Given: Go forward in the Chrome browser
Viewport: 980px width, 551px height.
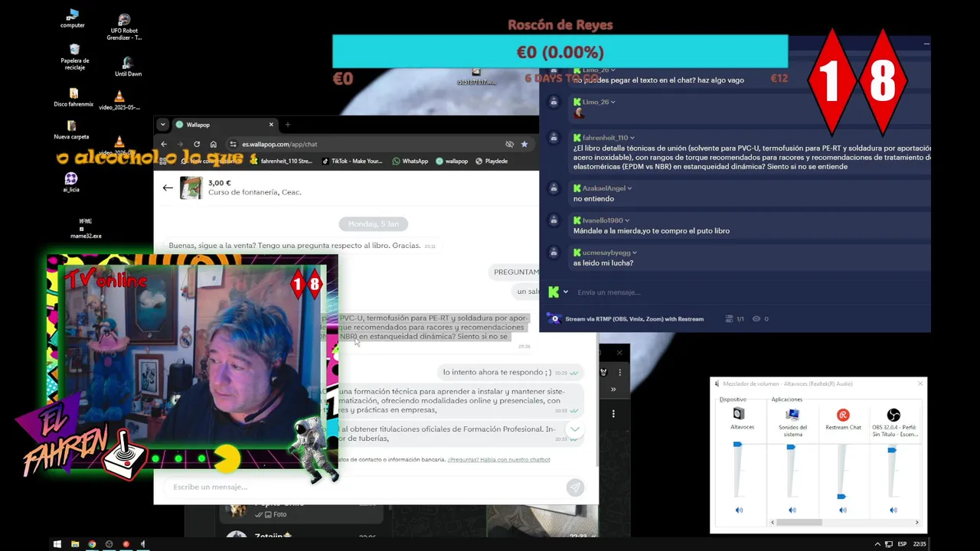Looking at the screenshot, I should (181, 144).
